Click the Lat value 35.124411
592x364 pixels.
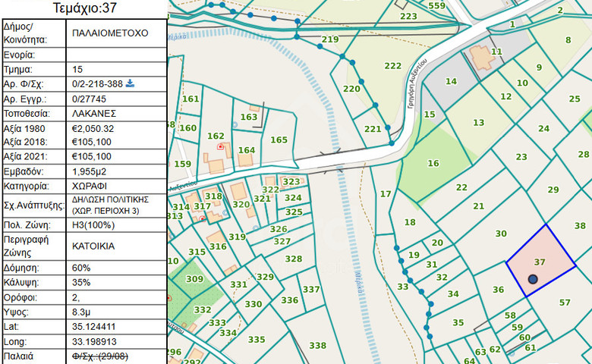93,327
